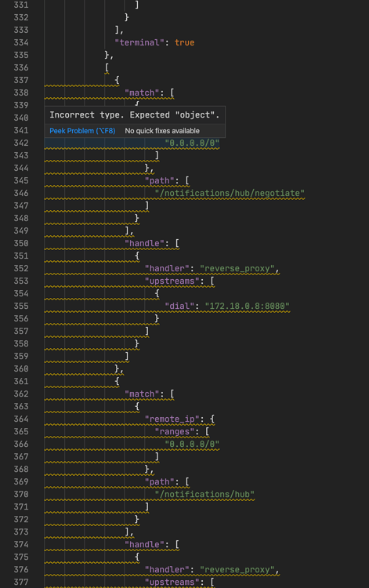This screenshot has height=588, width=369.
Task: Click the "ranges" key on line 365
Action: click(x=175, y=432)
